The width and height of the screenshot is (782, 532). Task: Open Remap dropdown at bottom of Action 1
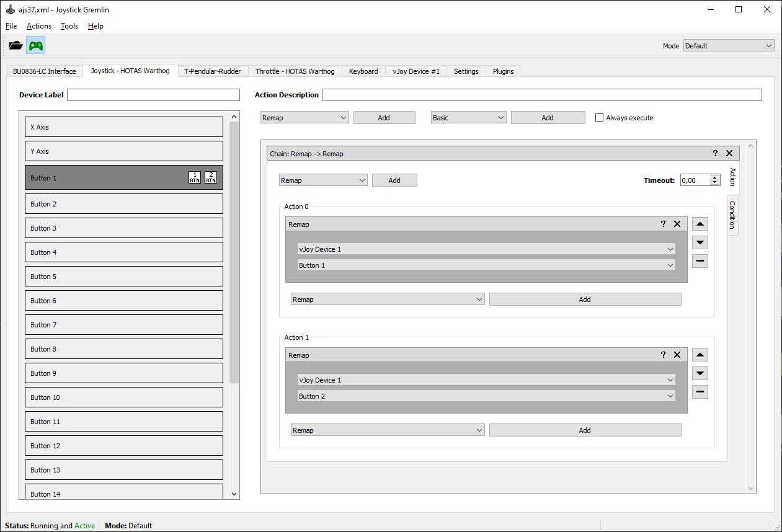coord(388,430)
